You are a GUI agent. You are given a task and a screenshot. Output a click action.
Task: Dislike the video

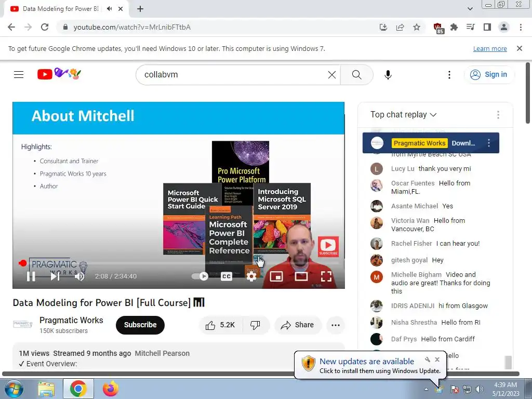[x=256, y=325]
